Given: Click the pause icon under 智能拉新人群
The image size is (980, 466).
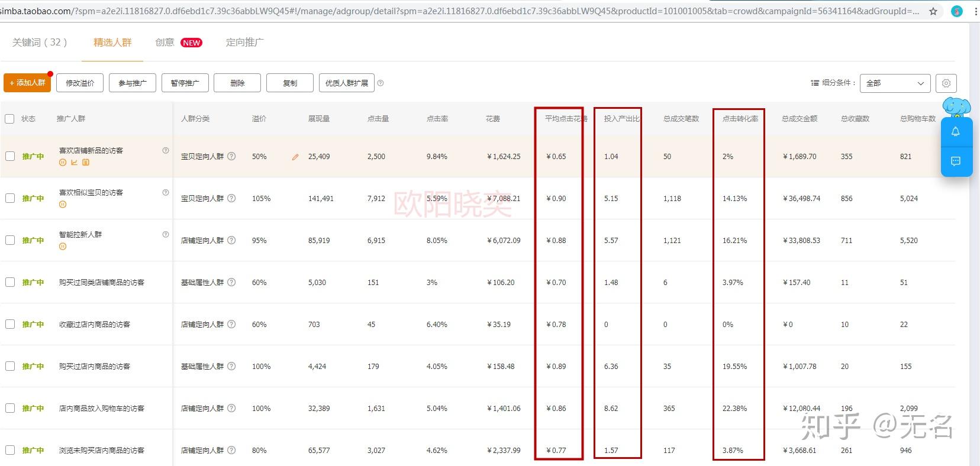Looking at the screenshot, I should click(63, 246).
